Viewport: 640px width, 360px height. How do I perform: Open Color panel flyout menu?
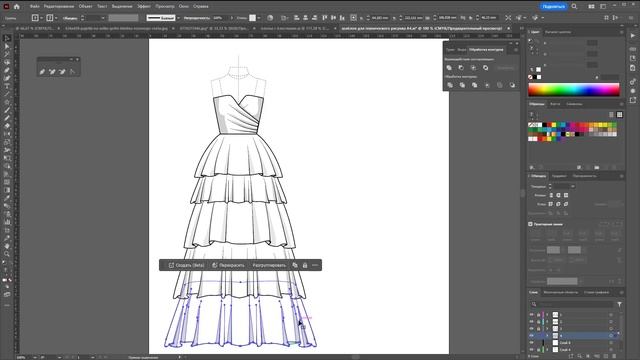point(622,32)
